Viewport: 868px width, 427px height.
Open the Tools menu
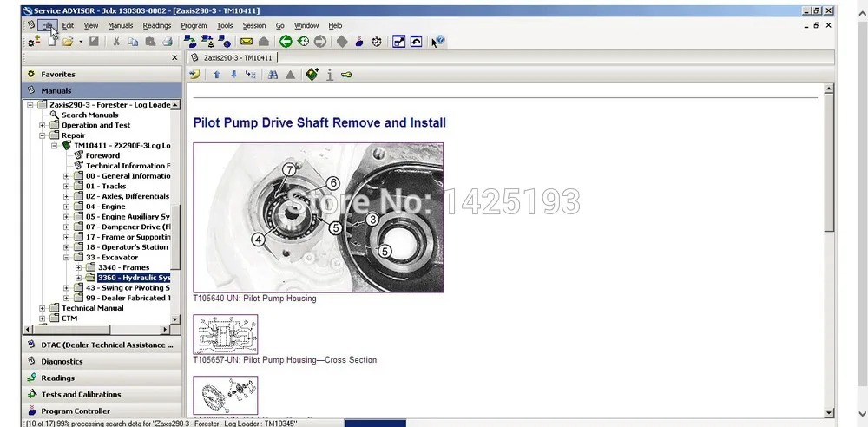225,25
